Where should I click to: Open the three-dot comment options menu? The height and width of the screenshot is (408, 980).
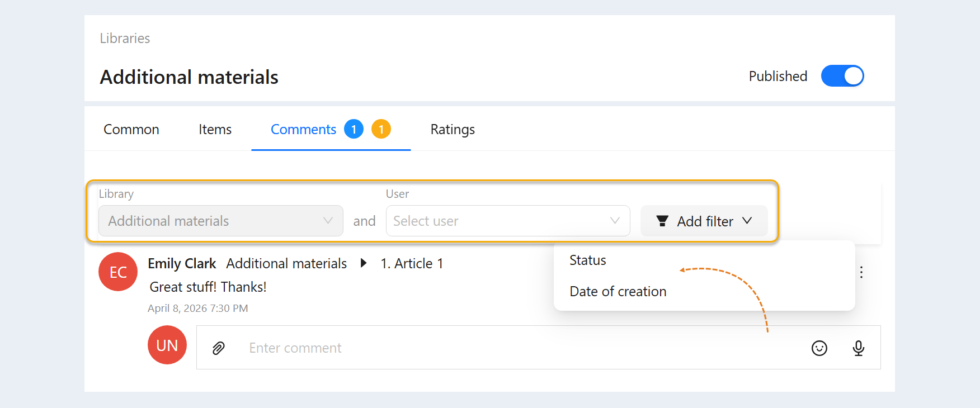pyautogui.click(x=861, y=272)
